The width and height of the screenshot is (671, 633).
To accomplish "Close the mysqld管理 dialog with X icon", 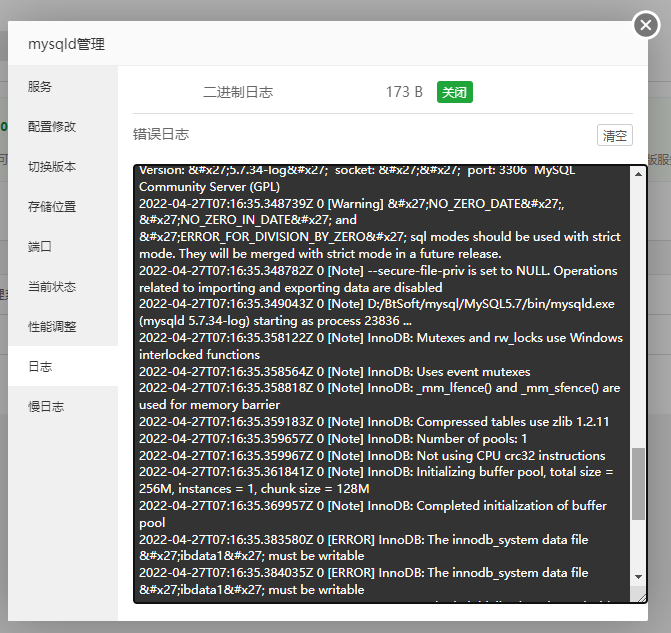I will (x=646, y=25).
